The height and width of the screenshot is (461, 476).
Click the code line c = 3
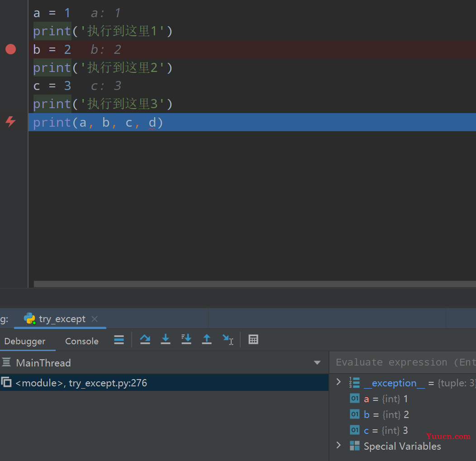coord(52,86)
